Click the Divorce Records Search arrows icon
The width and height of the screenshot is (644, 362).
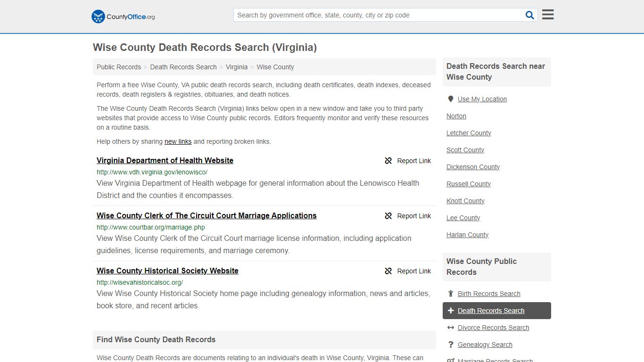coord(451,328)
